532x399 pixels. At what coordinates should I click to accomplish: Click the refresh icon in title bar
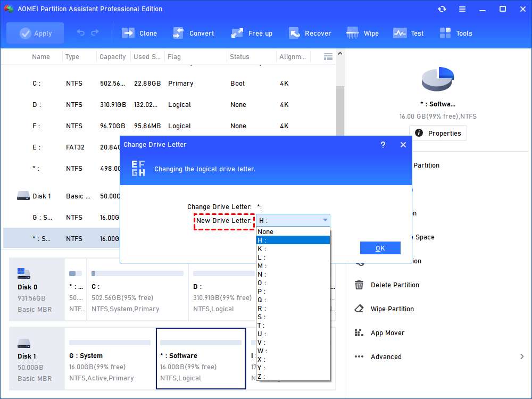click(442, 9)
